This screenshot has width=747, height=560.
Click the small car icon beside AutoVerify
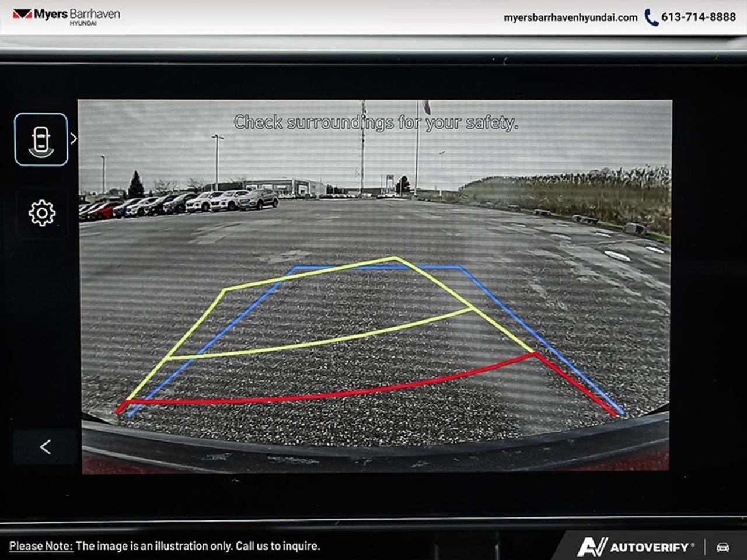click(x=722, y=547)
